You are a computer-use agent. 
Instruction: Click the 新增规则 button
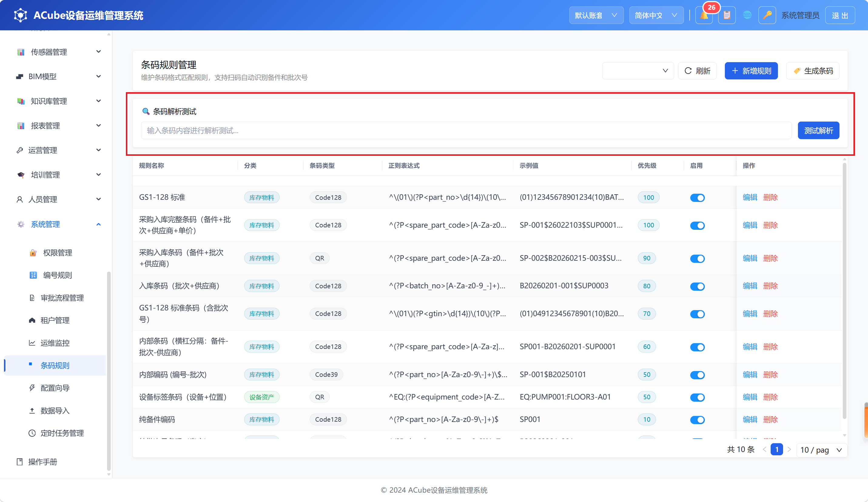pos(751,71)
